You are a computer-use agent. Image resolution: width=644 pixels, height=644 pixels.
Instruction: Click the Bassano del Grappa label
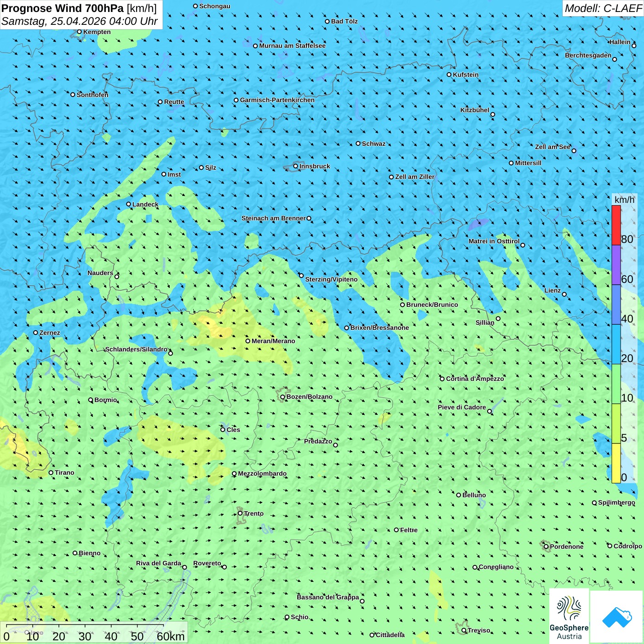tap(328, 597)
